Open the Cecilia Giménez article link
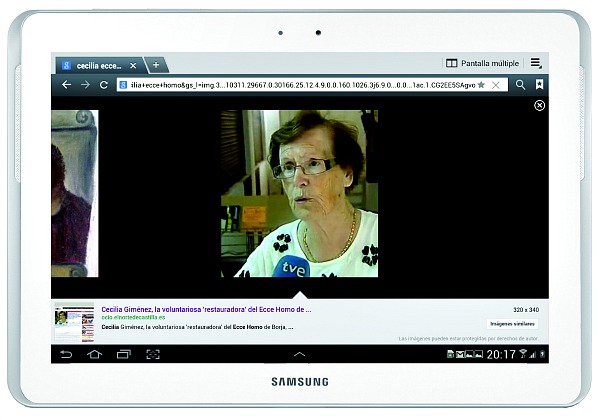The height and width of the screenshot is (420, 600). pos(206,309)
